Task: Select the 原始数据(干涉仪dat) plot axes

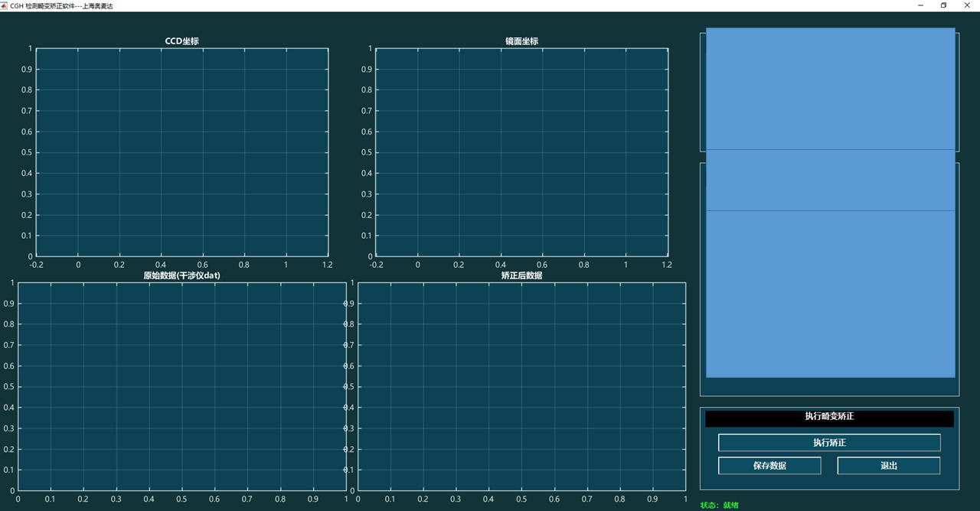Action: [181, 386]
